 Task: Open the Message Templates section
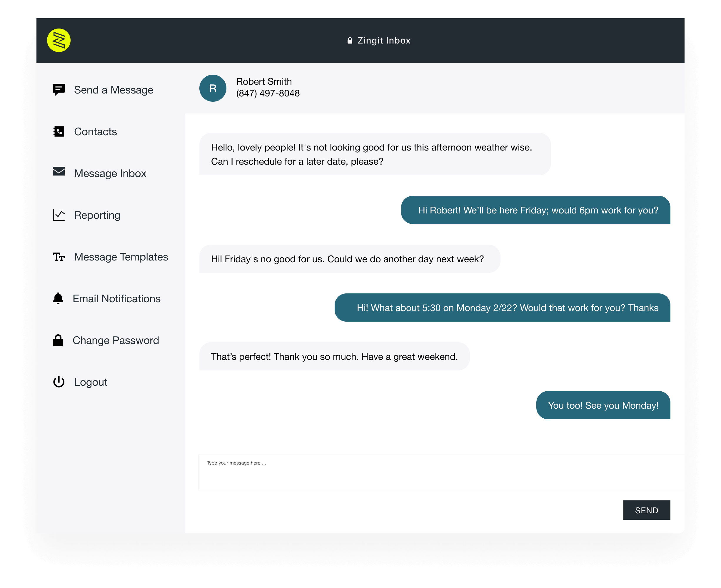click(x=121, y=257)
